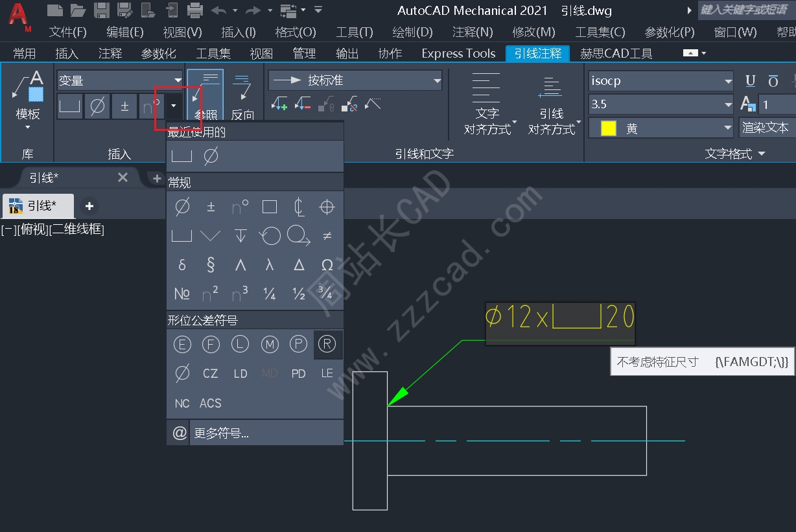This screenshot has height=532, width=796.
Task: Insert the circled R symbol
Action: pyautogui.click(x=327, y=345)
